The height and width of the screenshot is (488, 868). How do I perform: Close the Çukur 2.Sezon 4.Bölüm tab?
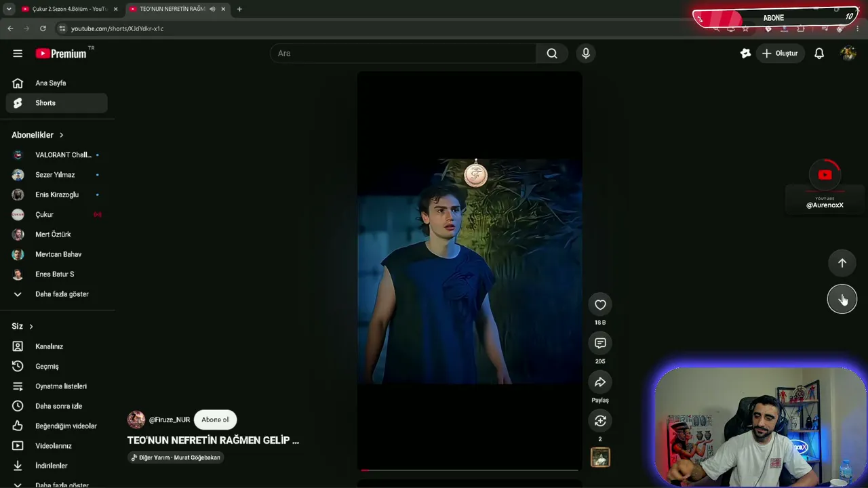115,9
